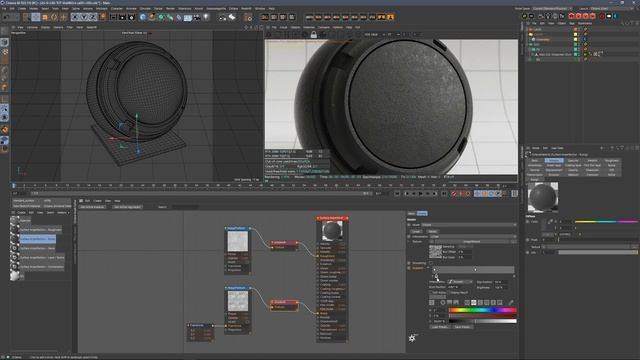Select the Move tool in top toolbar
The height and width of the screenshot is (360, 640).
click(x=36, y=17)
